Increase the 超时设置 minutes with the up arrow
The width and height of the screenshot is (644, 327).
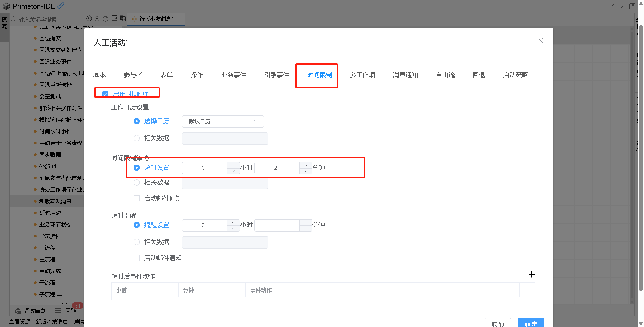click(306, 165)
